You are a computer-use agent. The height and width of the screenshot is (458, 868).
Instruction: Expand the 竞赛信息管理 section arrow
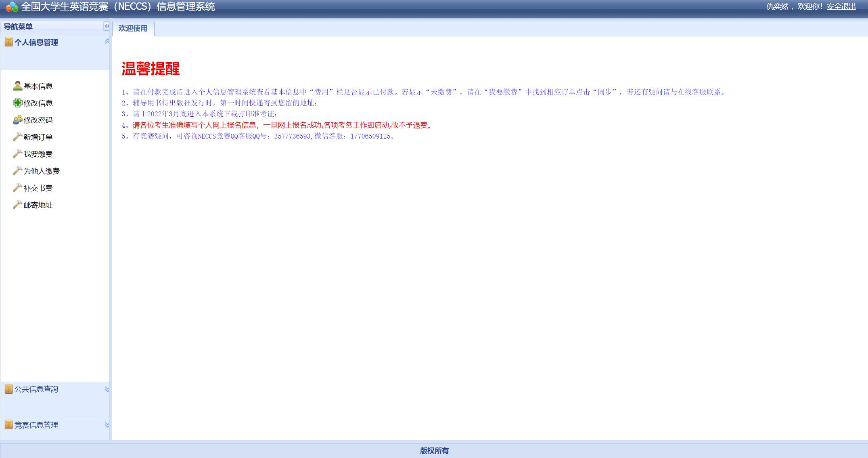click(107, 425)
